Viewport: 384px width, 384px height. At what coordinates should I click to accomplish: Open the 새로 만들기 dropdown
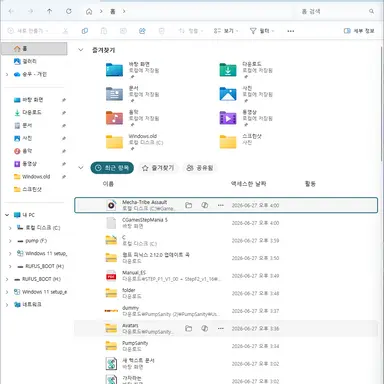point(28,31)
